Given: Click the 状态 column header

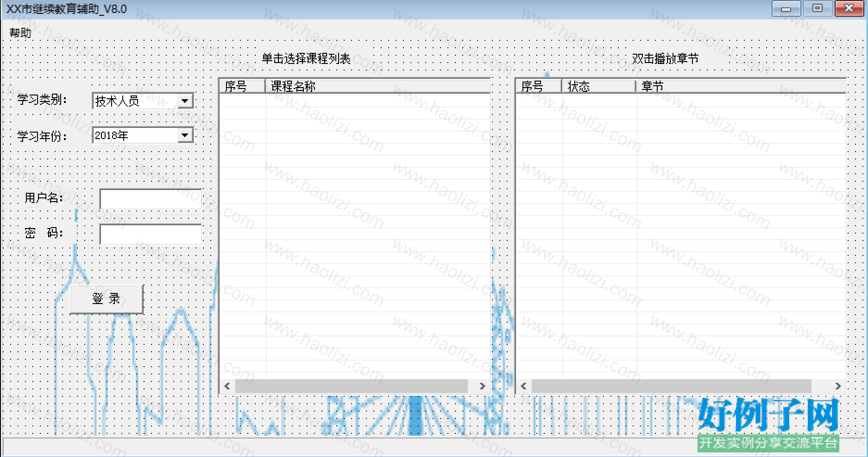Looking at the screenshot, I should coord(599,86).
